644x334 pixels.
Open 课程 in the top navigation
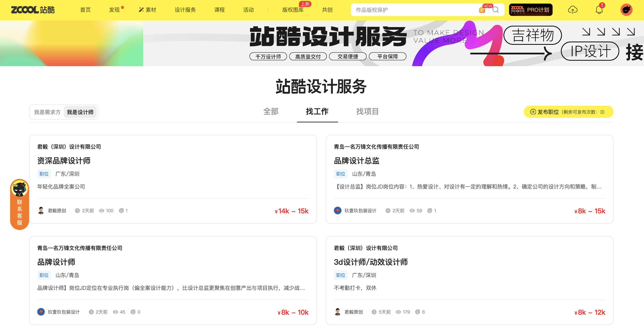(x=219, y=10)
